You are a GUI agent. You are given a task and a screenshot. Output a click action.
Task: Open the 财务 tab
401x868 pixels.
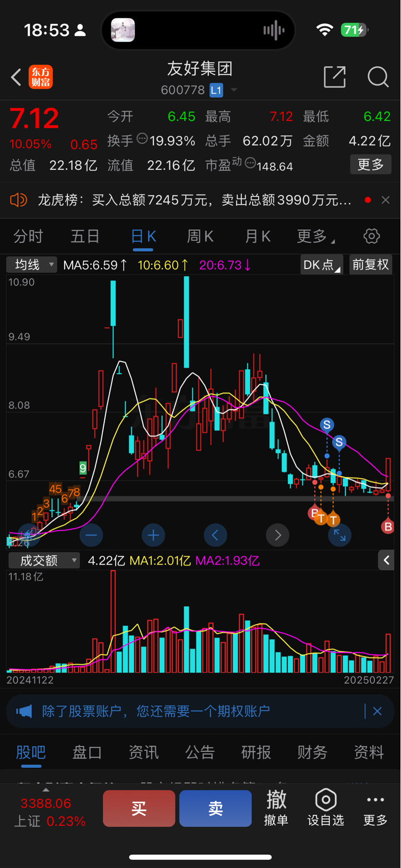312,752
